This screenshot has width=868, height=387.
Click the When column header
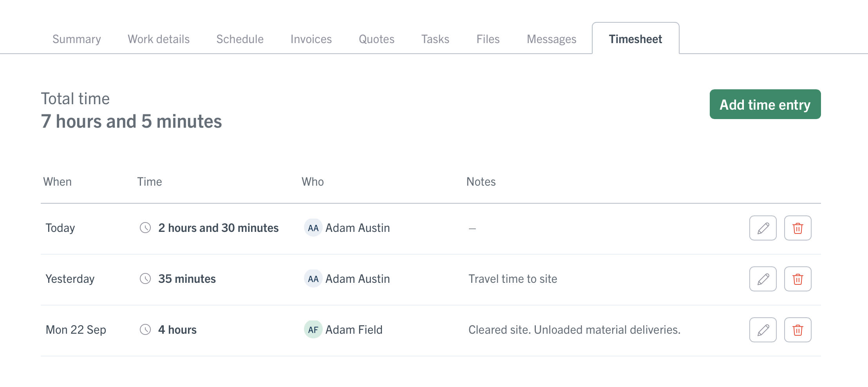click(x=58, y=182)
